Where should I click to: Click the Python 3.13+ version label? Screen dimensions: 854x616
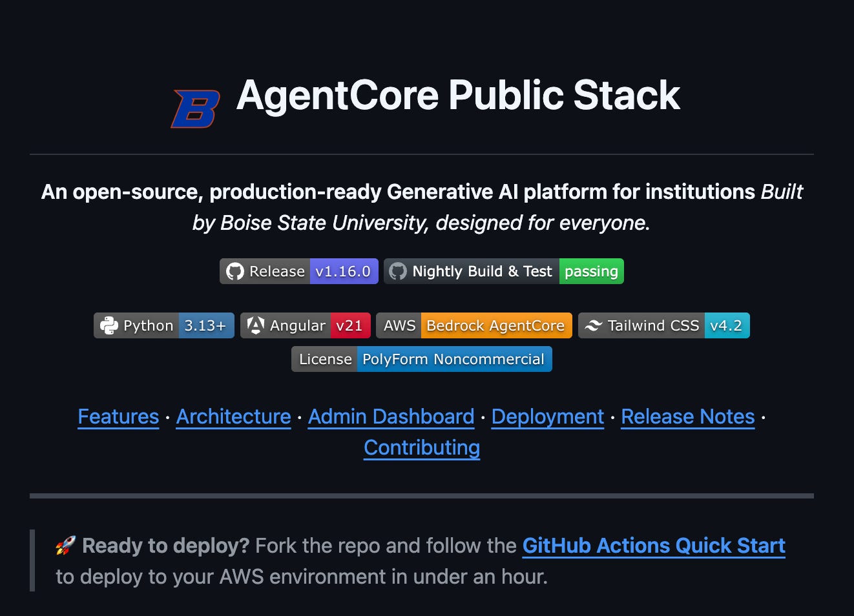click(206, 325)
